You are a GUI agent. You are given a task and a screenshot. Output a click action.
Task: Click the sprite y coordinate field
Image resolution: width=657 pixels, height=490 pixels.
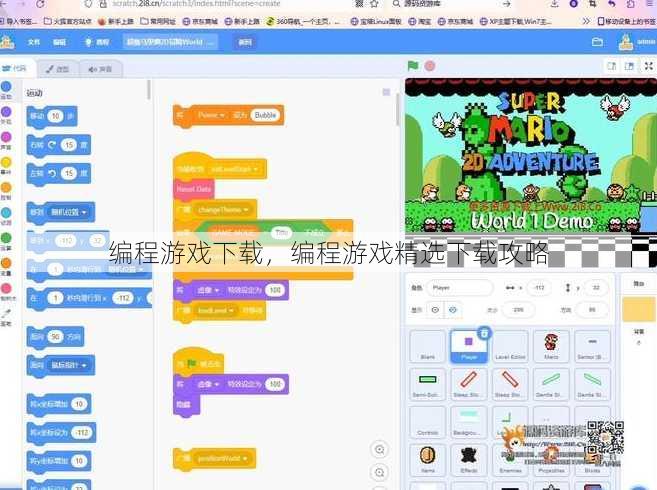[596, 288]
